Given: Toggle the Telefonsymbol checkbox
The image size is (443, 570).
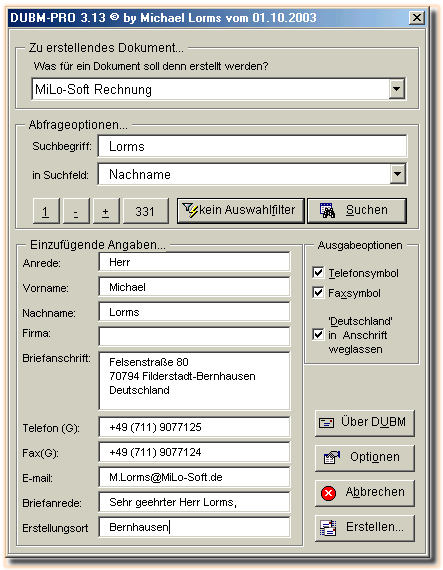Looking at the screenshot, I should [318, 273].
